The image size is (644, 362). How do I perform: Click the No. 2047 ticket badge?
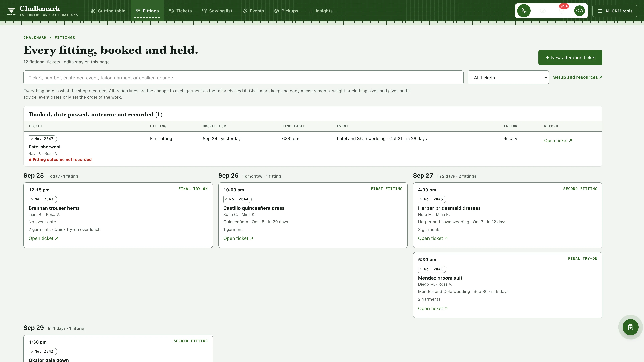(42, 139)
